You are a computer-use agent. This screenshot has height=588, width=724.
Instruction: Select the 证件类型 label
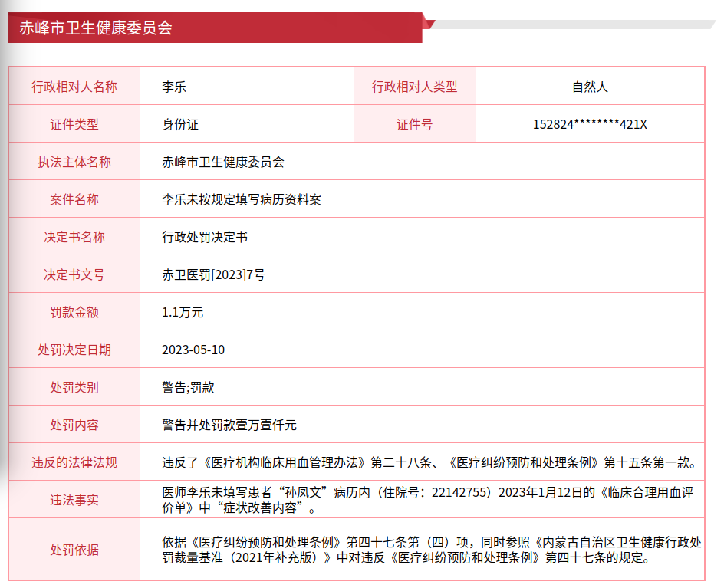coord(74,124)
